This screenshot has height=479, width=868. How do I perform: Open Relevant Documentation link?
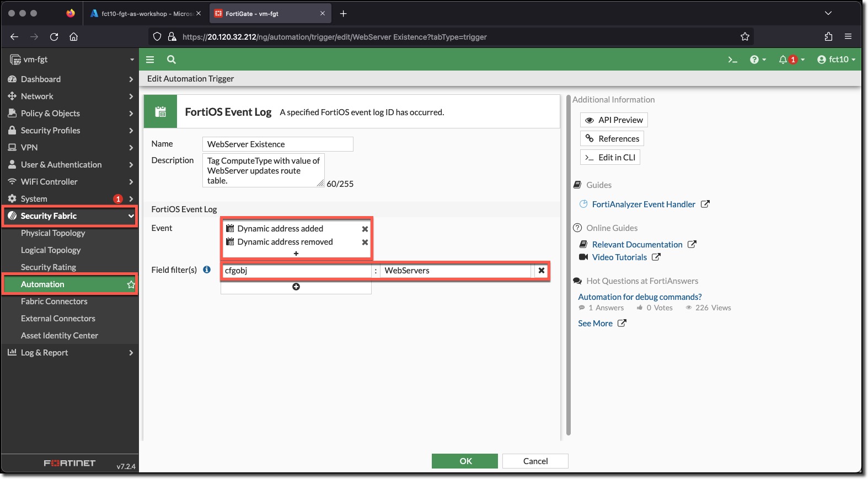coord(637,245)
